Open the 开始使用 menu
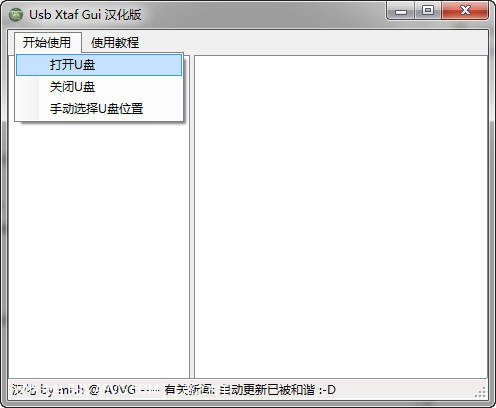496x408 pixels. point(47,42)
